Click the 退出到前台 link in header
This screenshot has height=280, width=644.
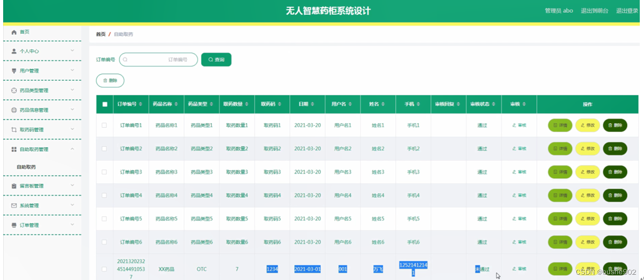[x=594, y=11]
